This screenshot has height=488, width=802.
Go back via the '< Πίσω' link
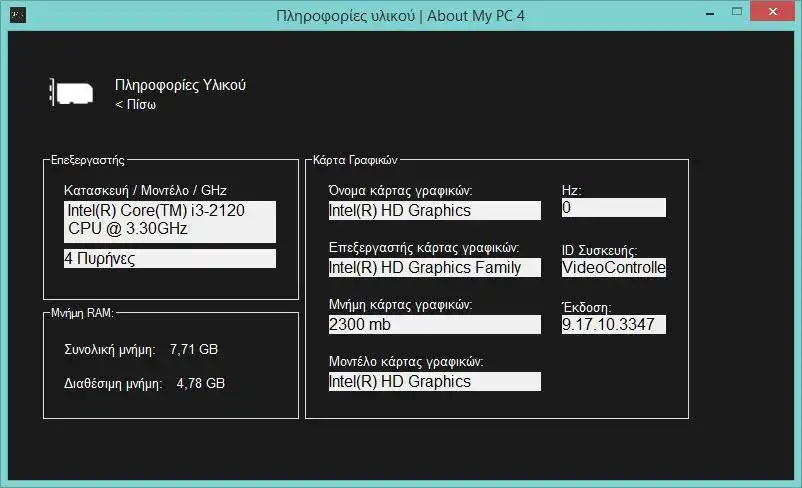click(x=136, y=104)
